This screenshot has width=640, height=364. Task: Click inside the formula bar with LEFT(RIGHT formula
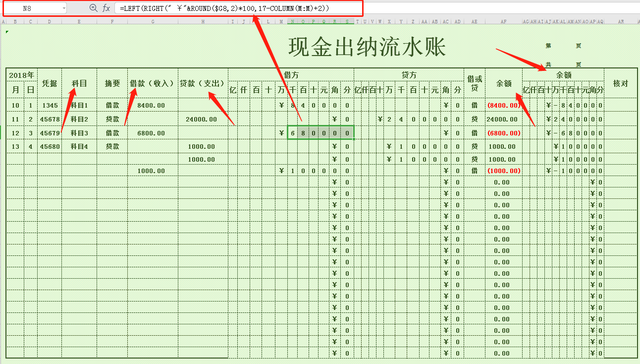tap(237, 8)
